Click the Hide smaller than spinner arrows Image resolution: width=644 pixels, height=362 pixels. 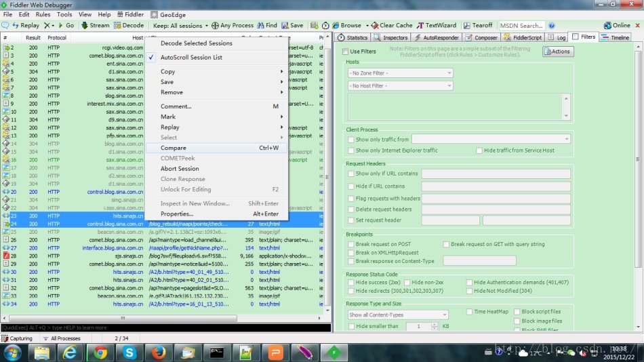point(435,326)
